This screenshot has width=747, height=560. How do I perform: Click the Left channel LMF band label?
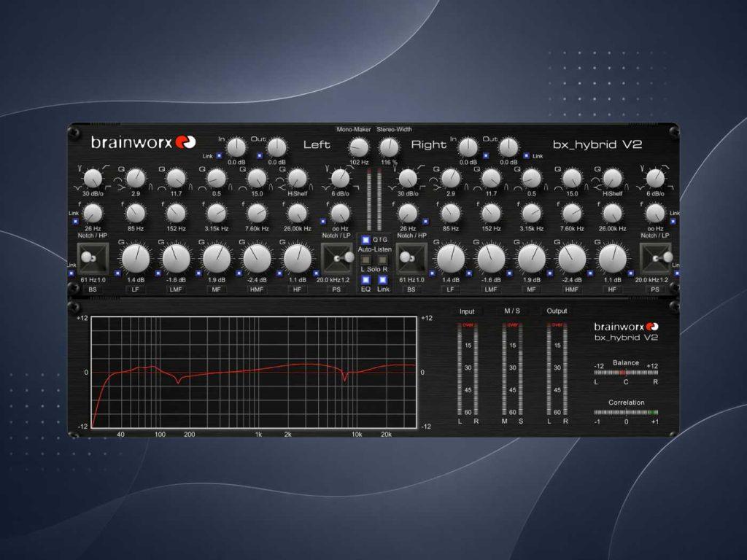(176, 289)
